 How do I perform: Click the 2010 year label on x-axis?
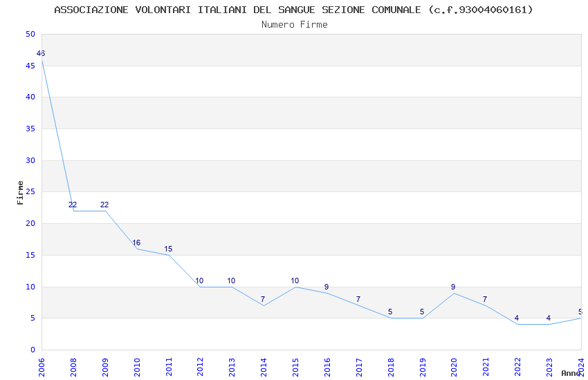(137, 367)
